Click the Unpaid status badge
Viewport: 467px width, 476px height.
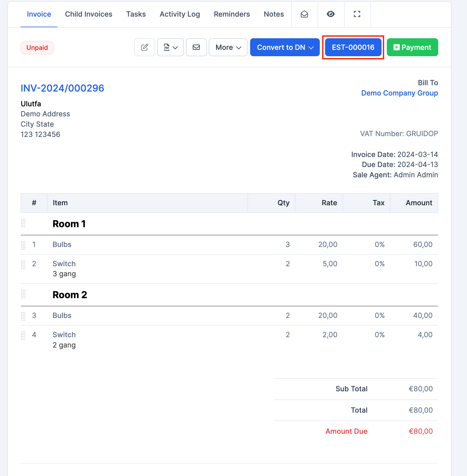[37, 48]
